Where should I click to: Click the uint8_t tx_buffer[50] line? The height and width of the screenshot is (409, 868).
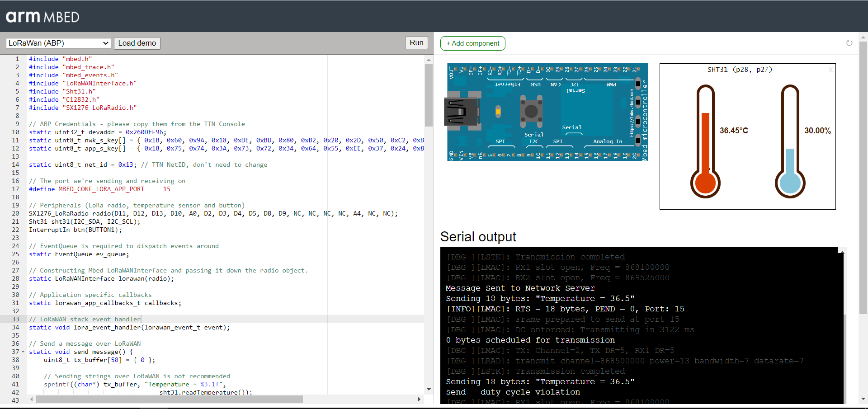click(99, 360)
